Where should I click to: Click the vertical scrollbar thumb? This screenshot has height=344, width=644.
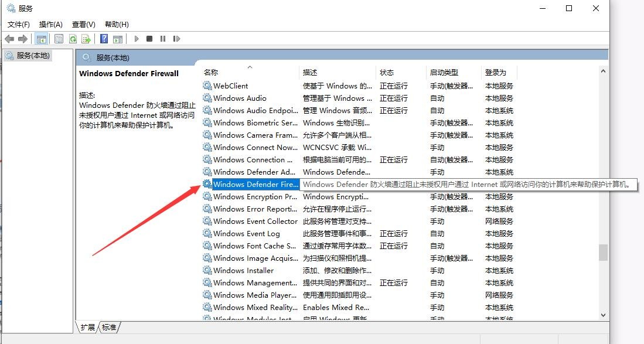tap(603, 253)
